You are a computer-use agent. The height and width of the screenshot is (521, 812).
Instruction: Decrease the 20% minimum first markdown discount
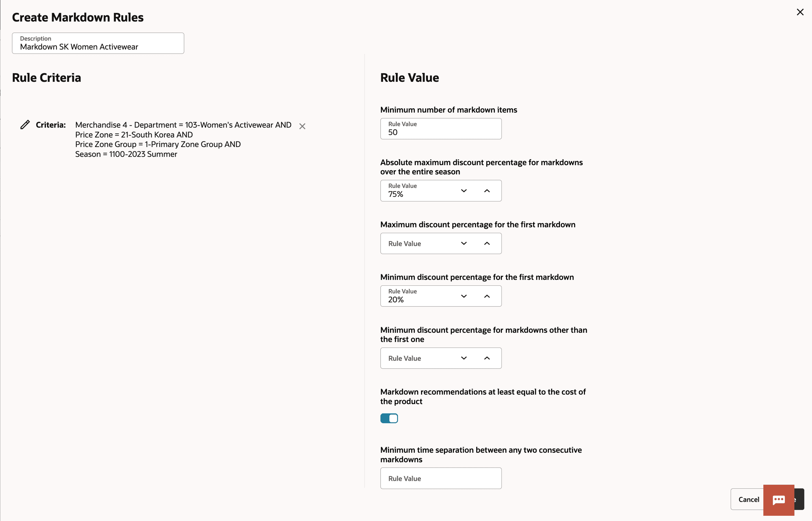(x=464, y=296)
